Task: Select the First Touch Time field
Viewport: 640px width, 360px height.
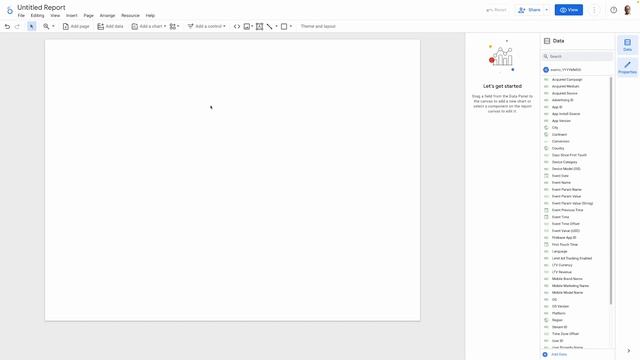Action: point(565,244)
